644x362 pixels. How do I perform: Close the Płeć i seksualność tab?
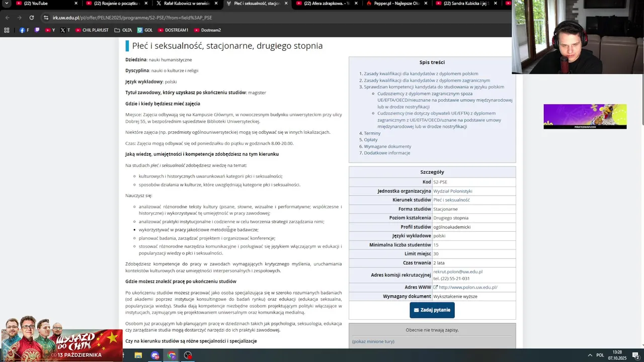[x=286, y=4]
